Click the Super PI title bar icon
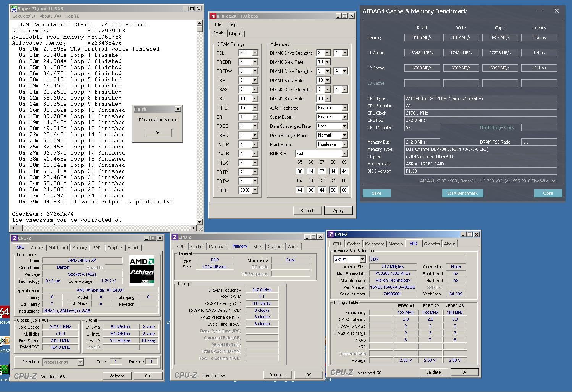 coord(14,8)
